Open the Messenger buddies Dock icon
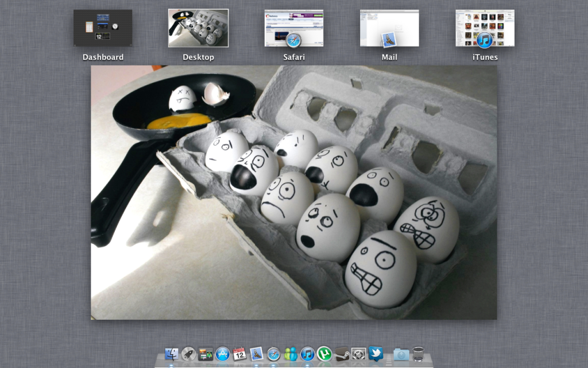The height and width of the screenshot is (368, 588). [291, 354]
